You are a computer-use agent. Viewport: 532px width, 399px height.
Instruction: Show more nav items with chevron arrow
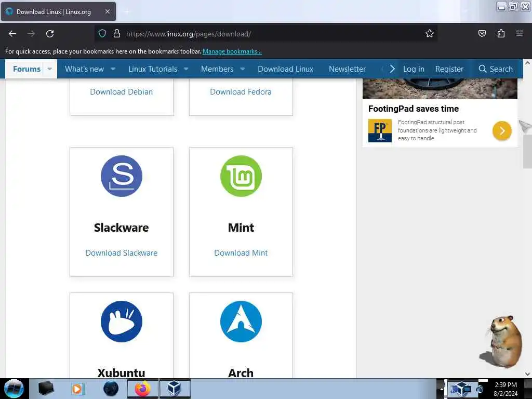click(392, 69)
